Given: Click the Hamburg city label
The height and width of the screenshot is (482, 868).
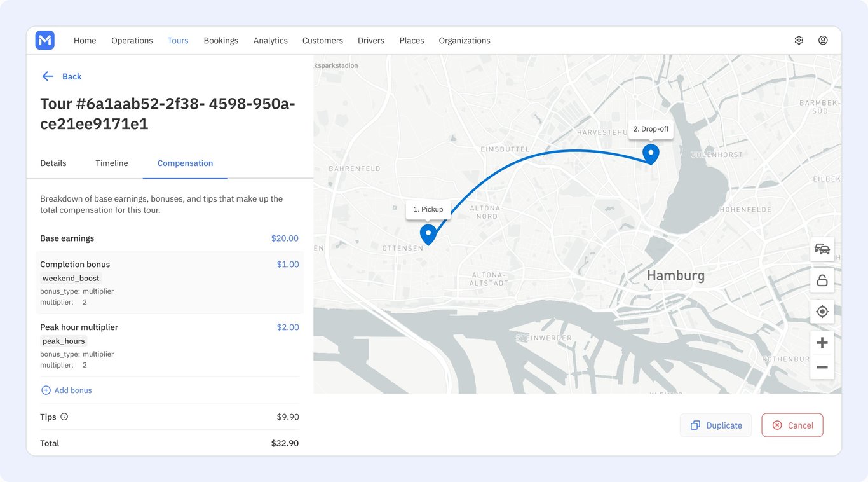Looking at the screenshot, I should 675,276.
